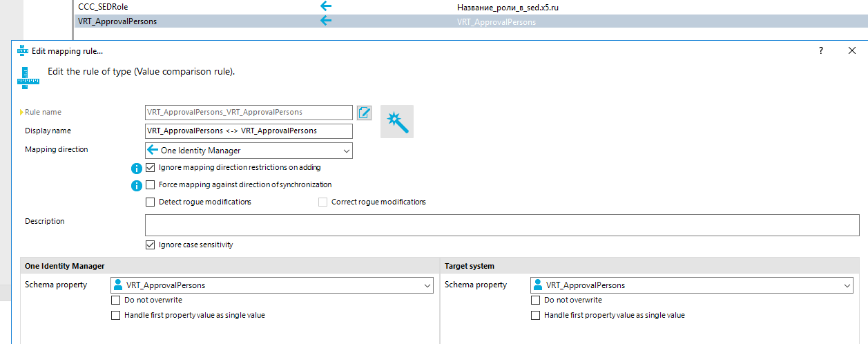The image size is (868, 344).
Task: Click the help question mark in dialog title
Action: [x=821, y=51]
